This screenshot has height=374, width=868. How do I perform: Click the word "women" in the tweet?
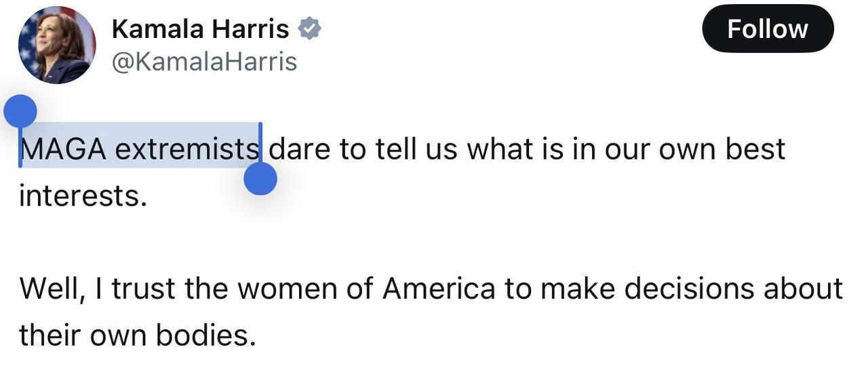(287, 288)
